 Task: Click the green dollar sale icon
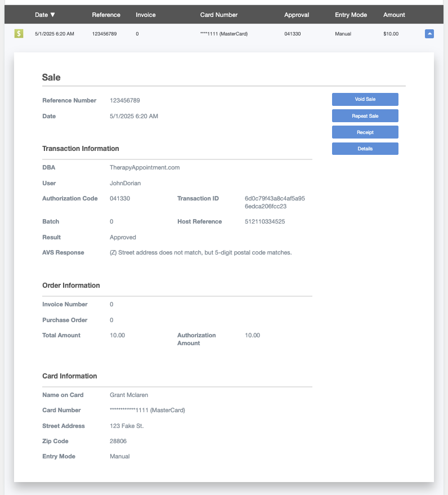coord(19,33)
